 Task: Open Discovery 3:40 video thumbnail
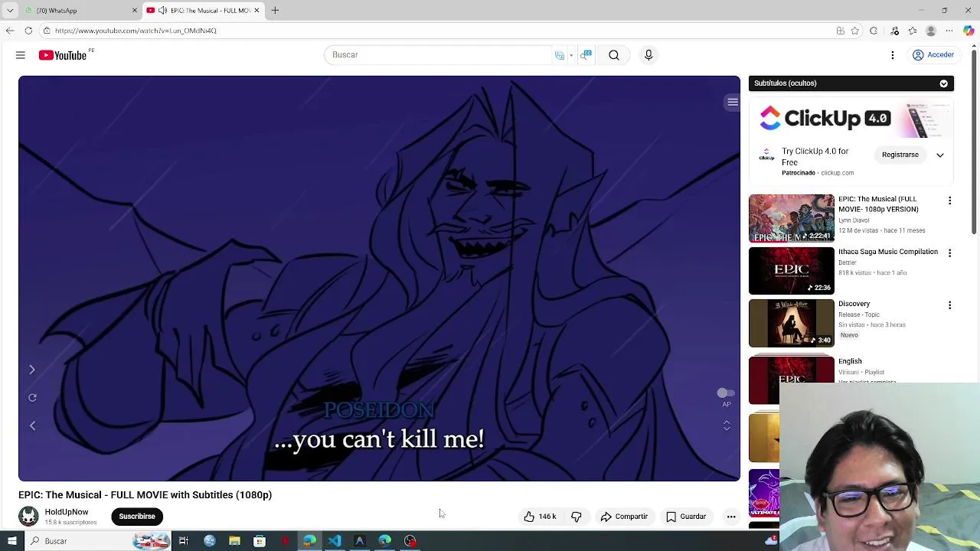(x=792, y=323)
